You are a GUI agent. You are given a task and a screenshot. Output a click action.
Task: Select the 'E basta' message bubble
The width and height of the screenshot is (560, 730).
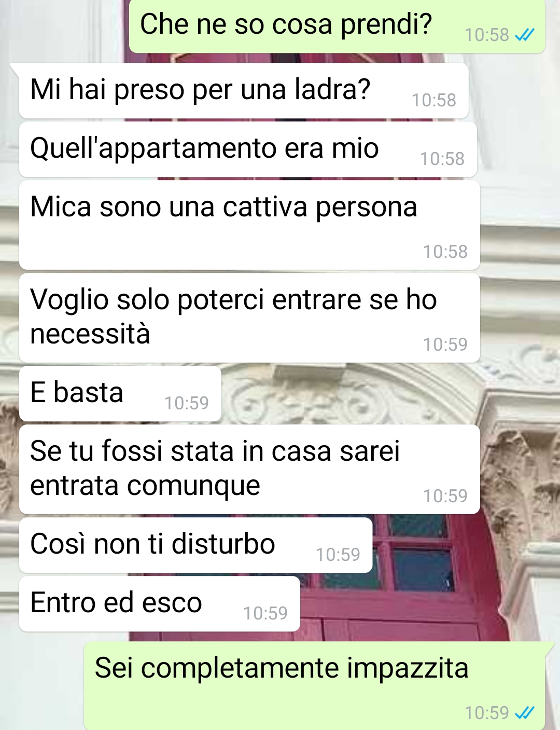pyautogui.click(x=120, y=394)
